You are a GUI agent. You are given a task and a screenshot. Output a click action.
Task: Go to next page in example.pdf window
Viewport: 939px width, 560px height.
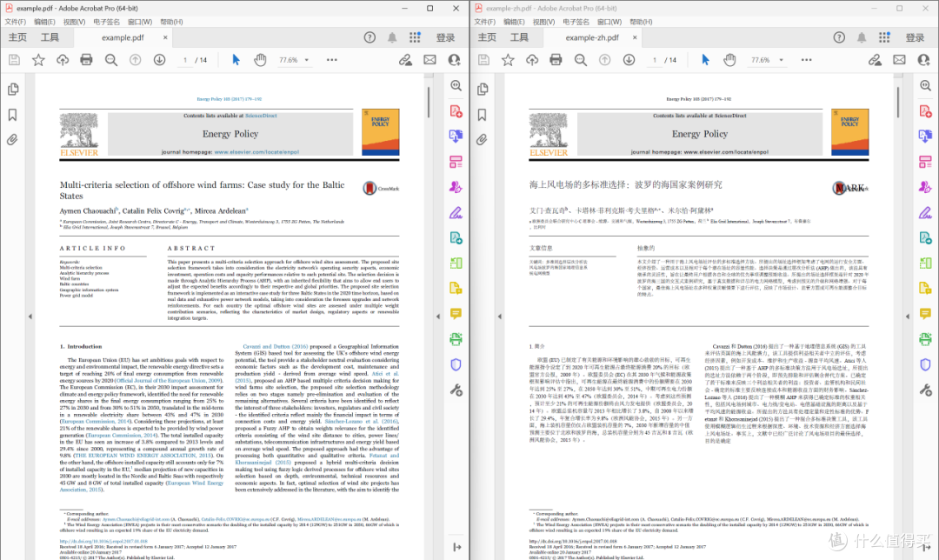pyautogui.click(x=159, y=60)
